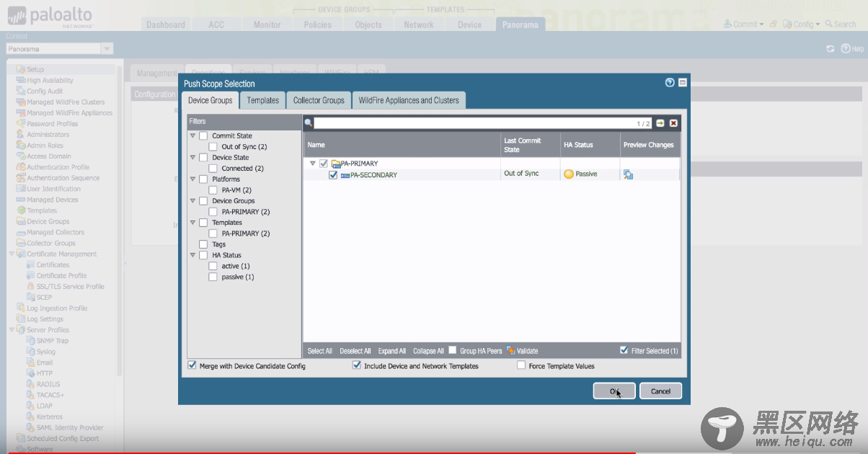The height and width of the screenshot is (454, 868).
Task: Check the Commit State filter checkbox
Action: (203, 135)
